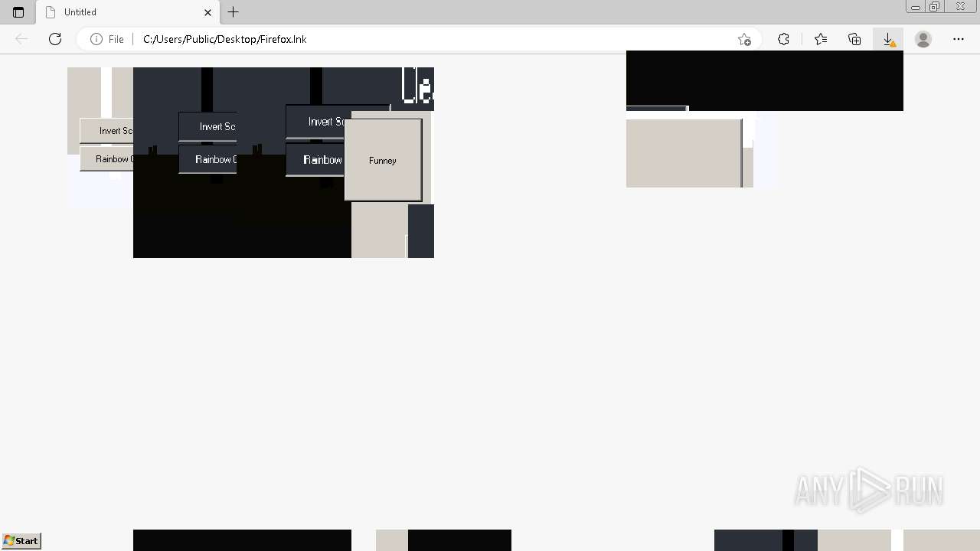Viewport: 980px width, 551px height.
Task: Click the light gray Invert Sc button
Action: point(107,131)
